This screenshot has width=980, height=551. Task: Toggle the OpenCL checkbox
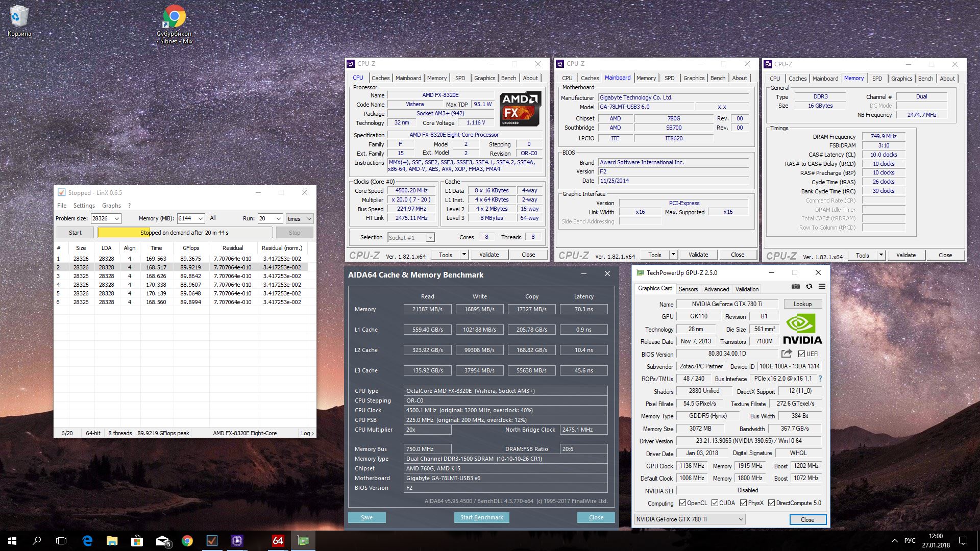coord(682,503)
